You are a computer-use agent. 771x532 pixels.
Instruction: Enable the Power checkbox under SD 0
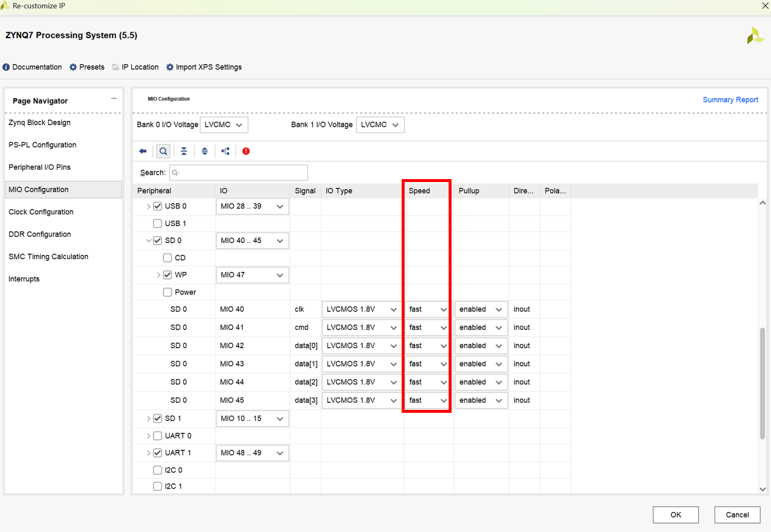tap(167, 292)
